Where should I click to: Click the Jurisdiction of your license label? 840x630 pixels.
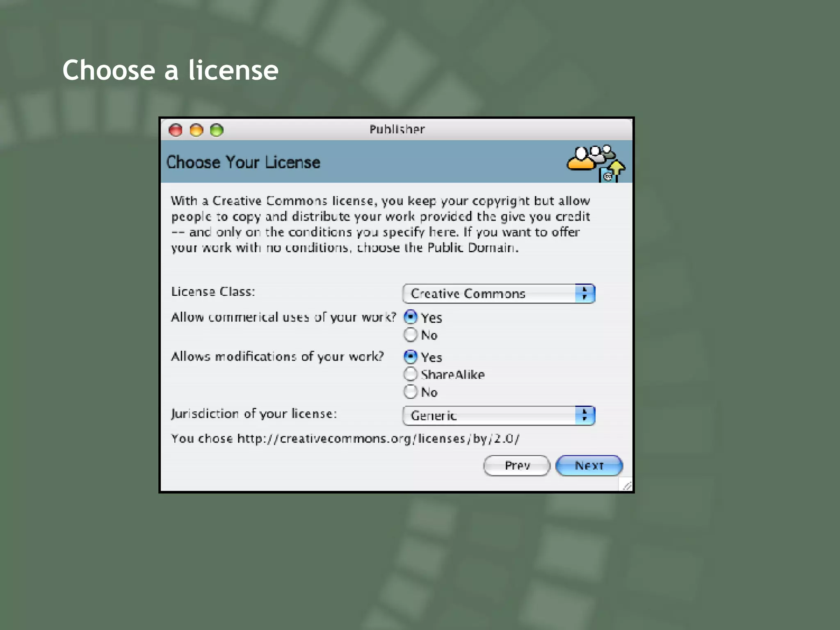tap(254, 413)
